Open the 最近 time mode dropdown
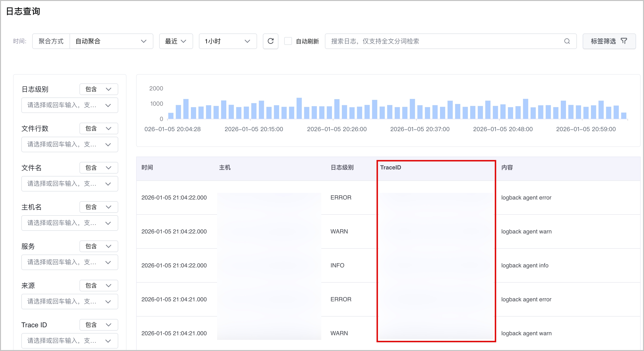Viewport: 644px width, 351px height. pos(176,41)
